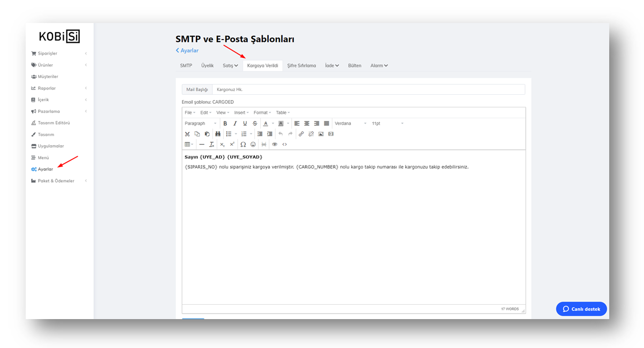Open the editor View menu
Screen dimensions: 644x348
(222, 112)
